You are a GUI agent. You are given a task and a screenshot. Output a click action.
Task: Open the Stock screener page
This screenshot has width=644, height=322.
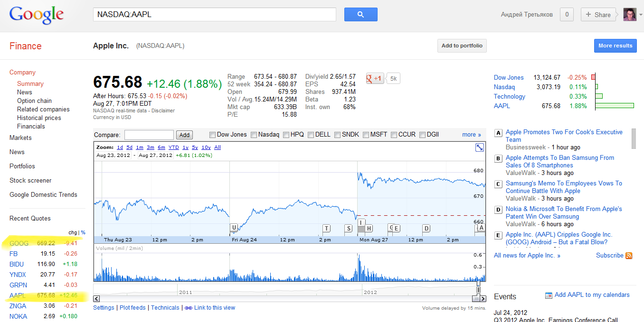(x=30, y=180)
